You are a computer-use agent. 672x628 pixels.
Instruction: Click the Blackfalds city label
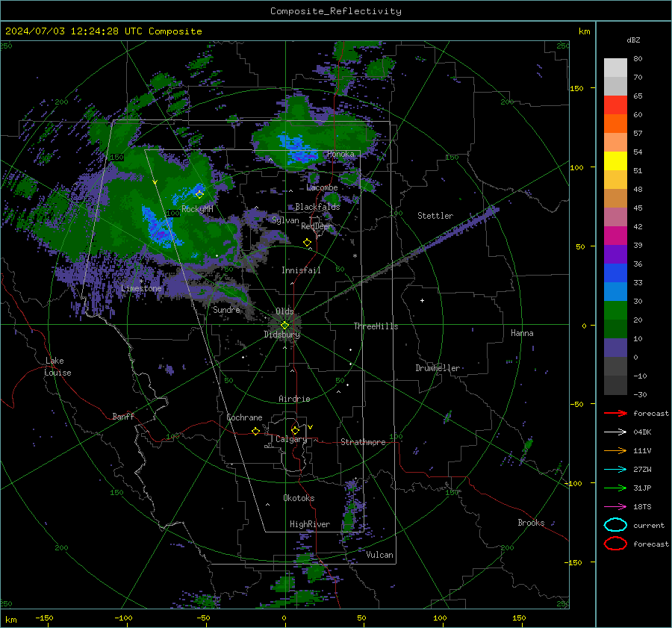(317, 207)
